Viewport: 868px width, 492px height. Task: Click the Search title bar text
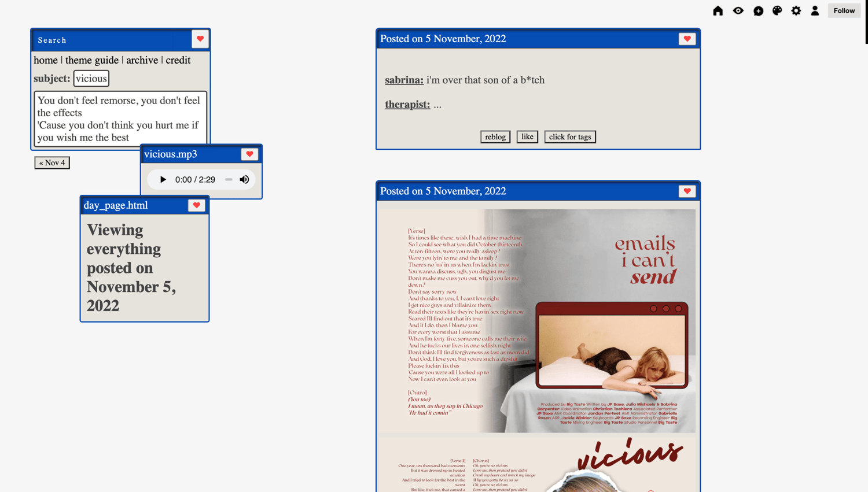tap(52, 40)
